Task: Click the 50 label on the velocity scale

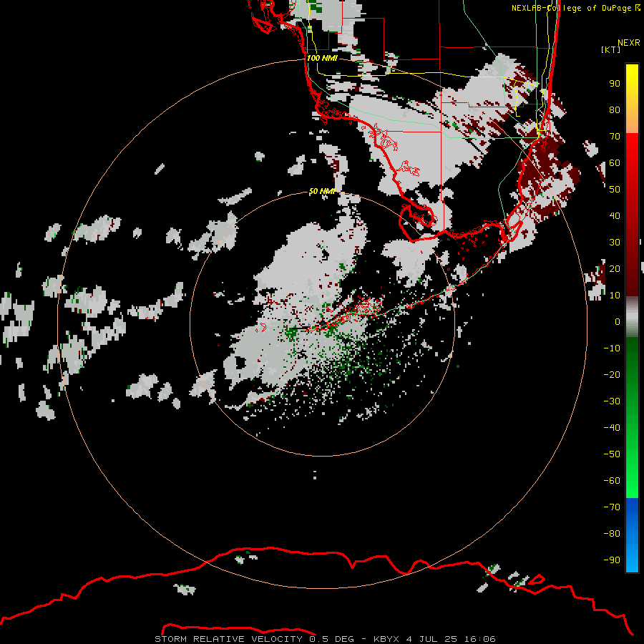Action: pos(615,190)
